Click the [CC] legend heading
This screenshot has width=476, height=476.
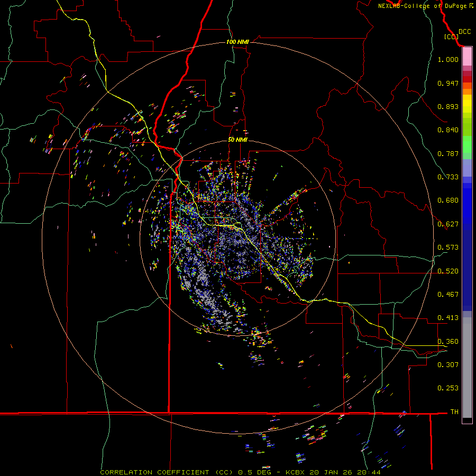pyautogui.click(x=451, y=36)
